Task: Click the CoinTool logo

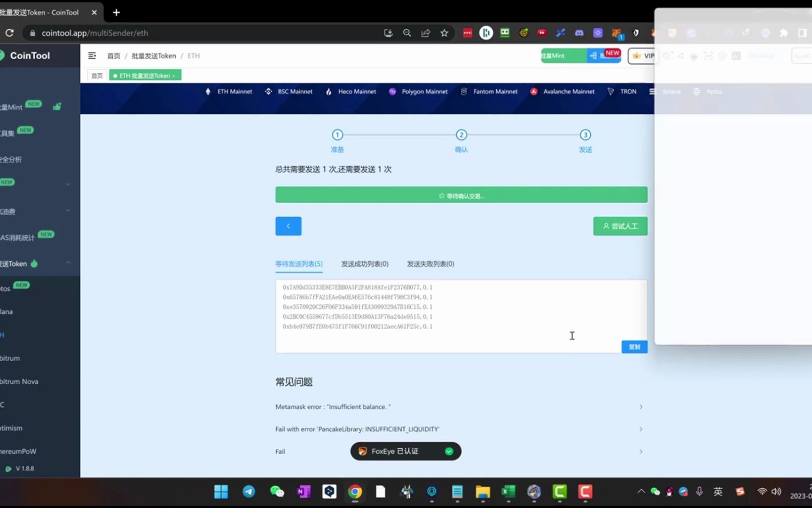Action: [30, 56]
